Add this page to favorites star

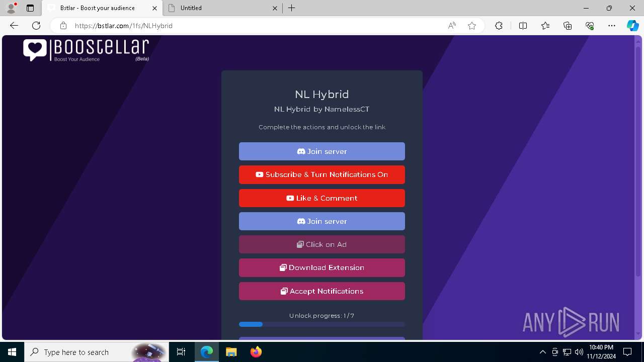point(472,26)
